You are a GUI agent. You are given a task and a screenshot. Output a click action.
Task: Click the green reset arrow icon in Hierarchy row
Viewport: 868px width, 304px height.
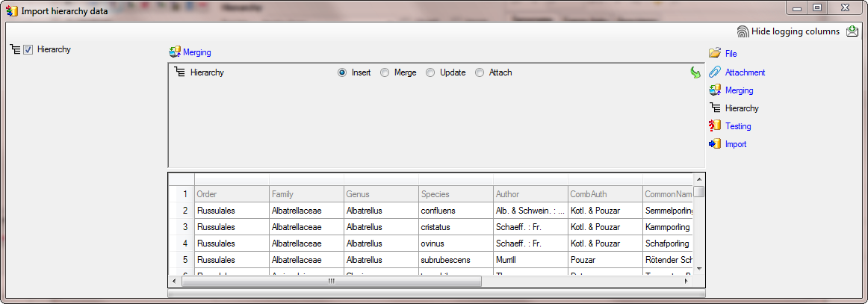pos(695,72)
